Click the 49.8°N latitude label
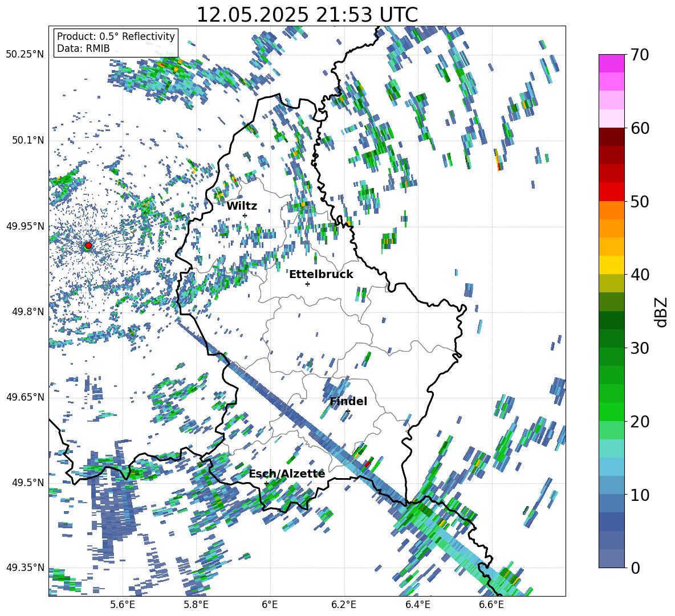 (x=27, y=312)
